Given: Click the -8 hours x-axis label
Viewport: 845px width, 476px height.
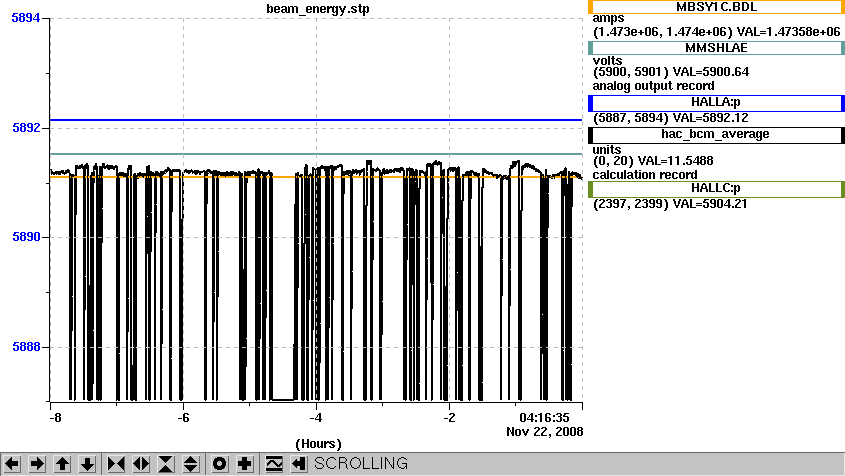Looking at the screenshot, I should (55, 418).
